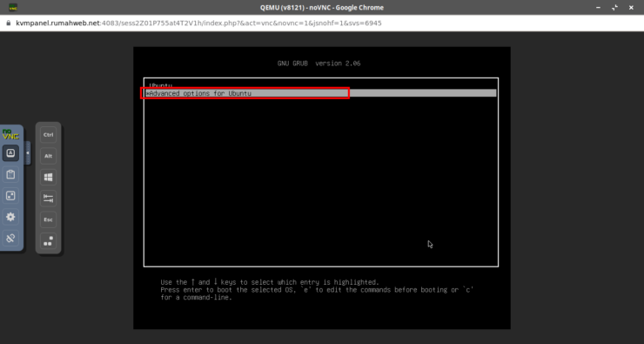
Task: Toggle the Windows key button
Action: click(x=48, y=178)
